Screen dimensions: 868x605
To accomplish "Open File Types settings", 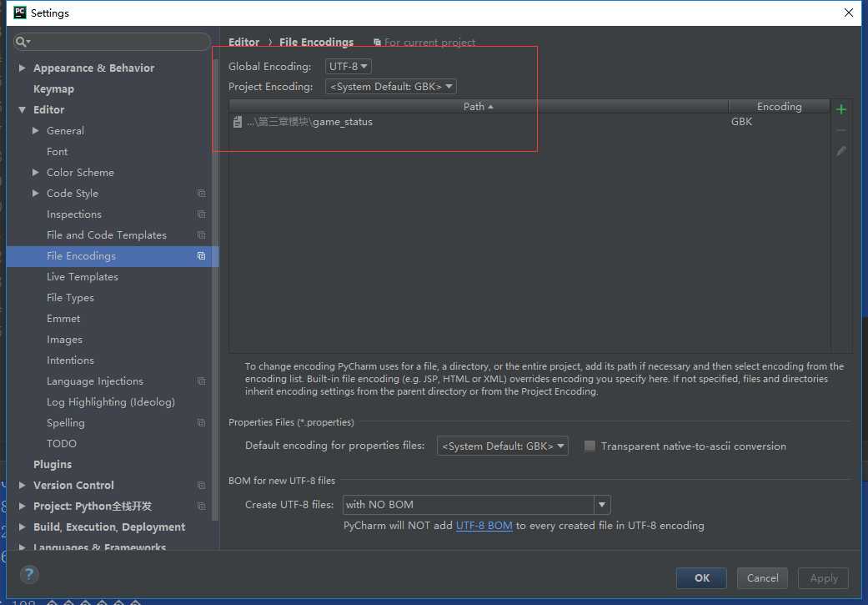I will (70, 298).
